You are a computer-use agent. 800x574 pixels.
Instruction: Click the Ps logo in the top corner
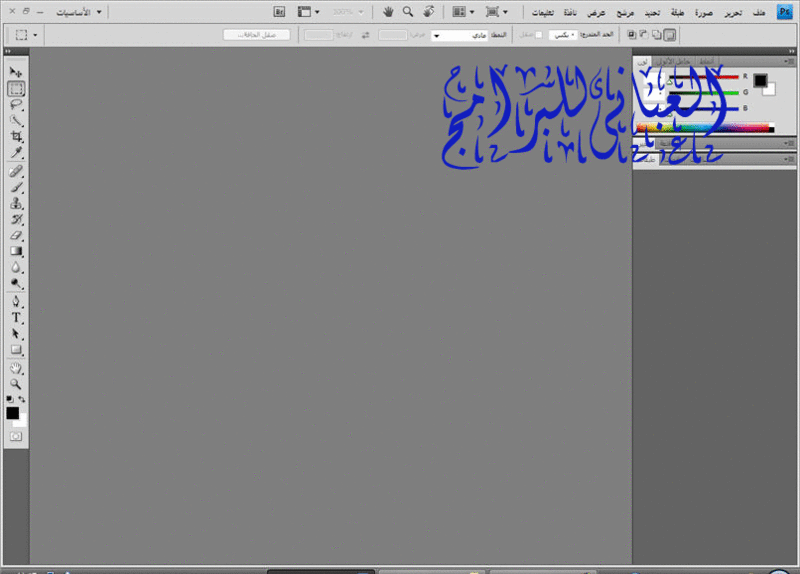click(784, 12)
